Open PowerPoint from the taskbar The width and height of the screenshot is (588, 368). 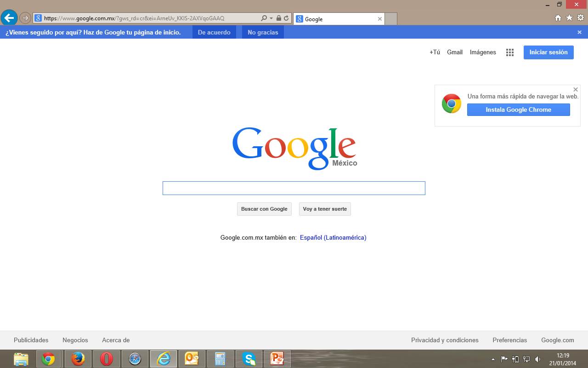(x=277, y=359)
